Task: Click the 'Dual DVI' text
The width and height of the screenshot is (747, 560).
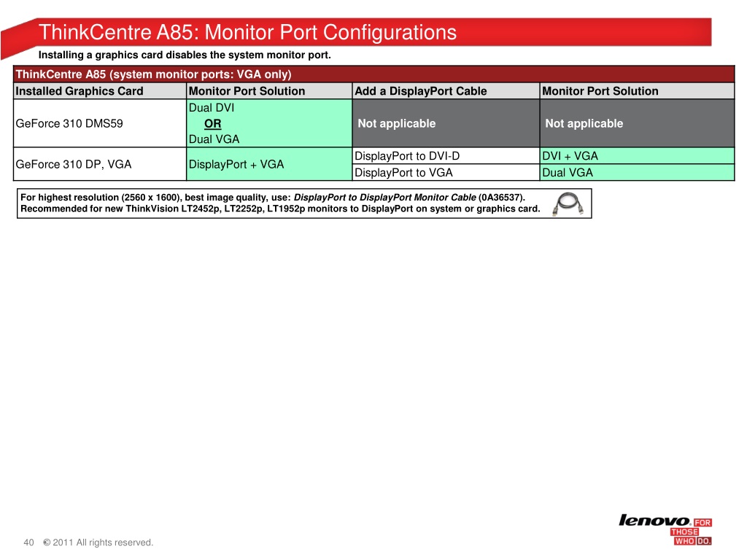Action: (x=212, y=108)
